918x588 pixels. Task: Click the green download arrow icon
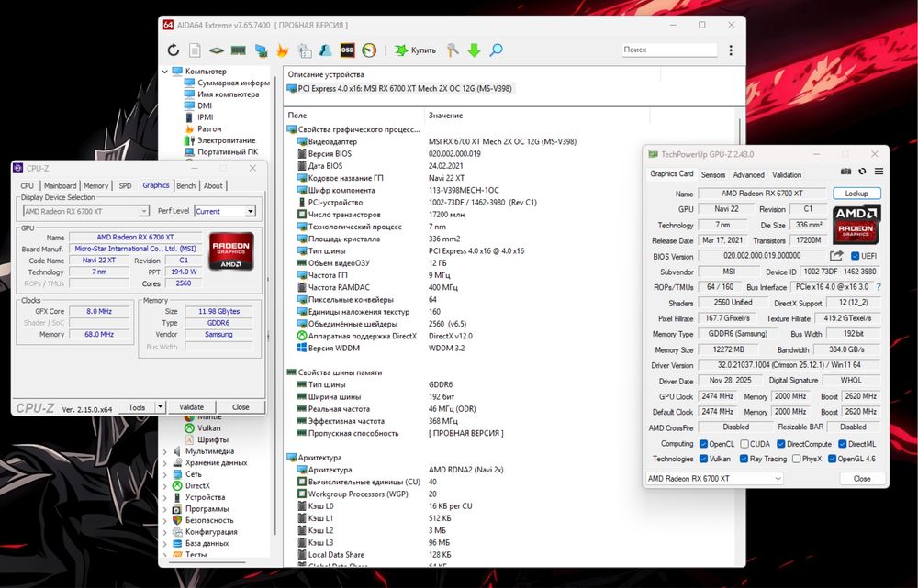point(474,50)
